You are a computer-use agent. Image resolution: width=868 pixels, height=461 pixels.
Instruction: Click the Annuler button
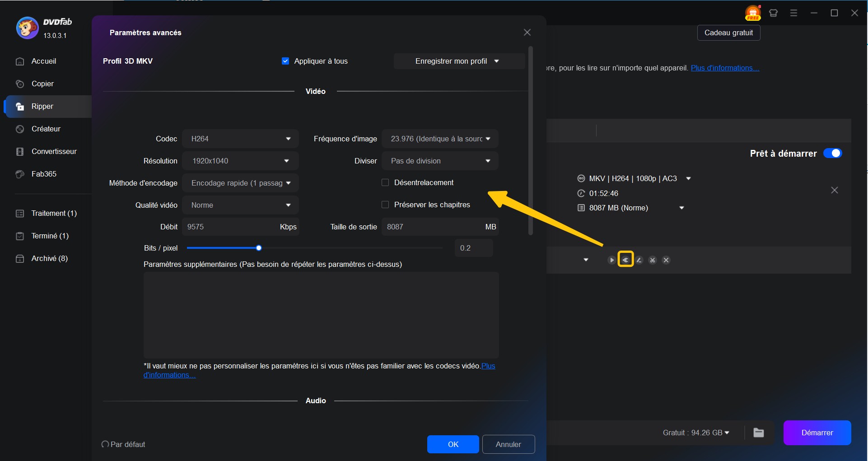[x=509, y=444]
